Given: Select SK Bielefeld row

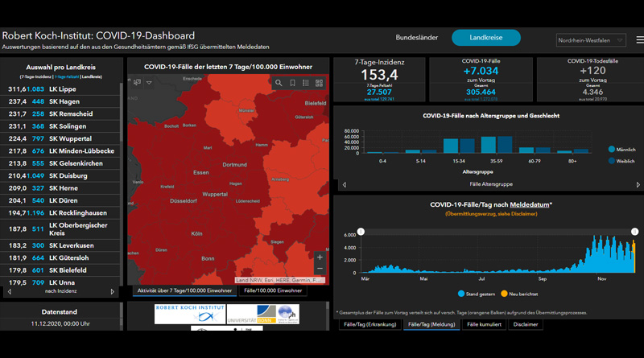Looking at the screenshot, I should click(60, 270).
